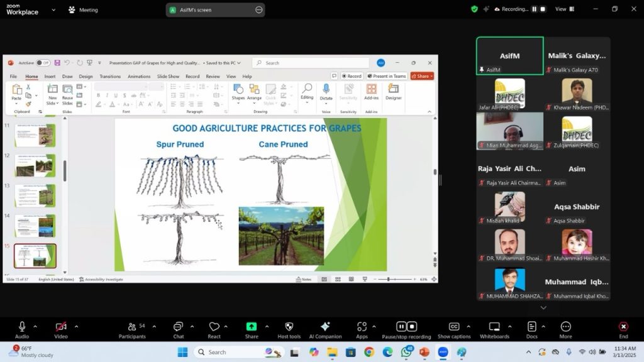Expand the Audio options arrow
The image size is (644, 362).
(35, 326)
